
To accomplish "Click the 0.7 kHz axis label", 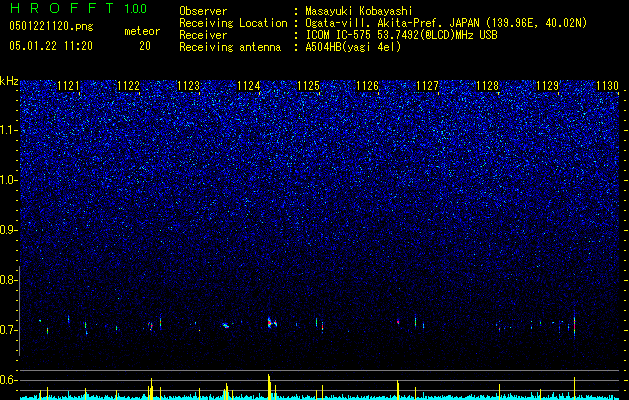I will pyautogui.click(x=9, y=330).
